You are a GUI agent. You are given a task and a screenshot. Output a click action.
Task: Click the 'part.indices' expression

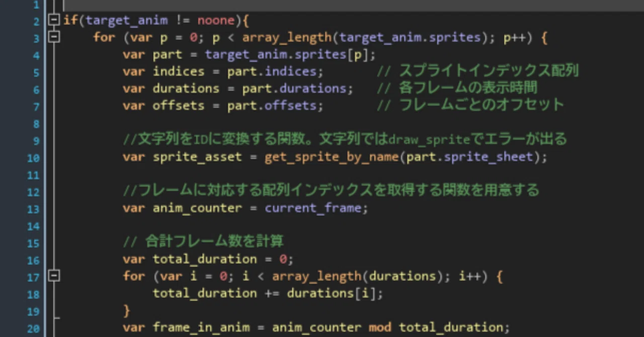tap(272, 71)
